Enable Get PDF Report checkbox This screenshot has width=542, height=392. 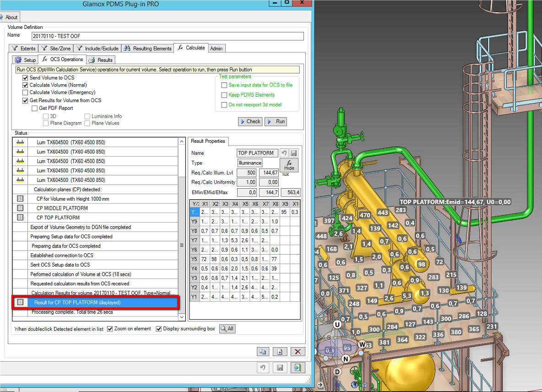click(x=35, y=108)
